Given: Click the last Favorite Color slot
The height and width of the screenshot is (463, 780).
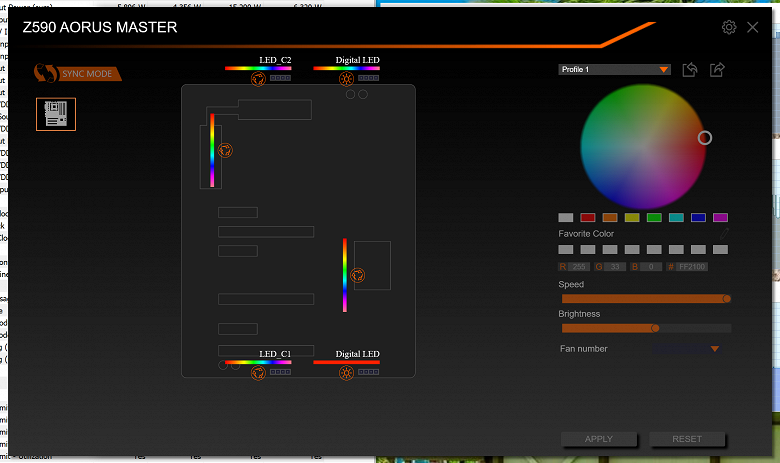Looking at the screenshot, I should 720,250.
